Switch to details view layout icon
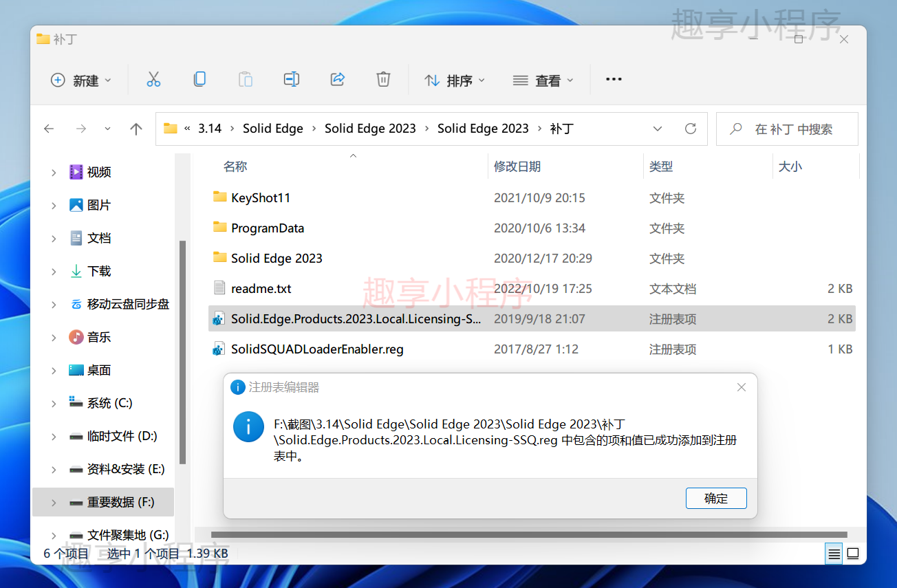Image resolution: width=897 pixels, height=588 pixels. [x=834, y=554]
